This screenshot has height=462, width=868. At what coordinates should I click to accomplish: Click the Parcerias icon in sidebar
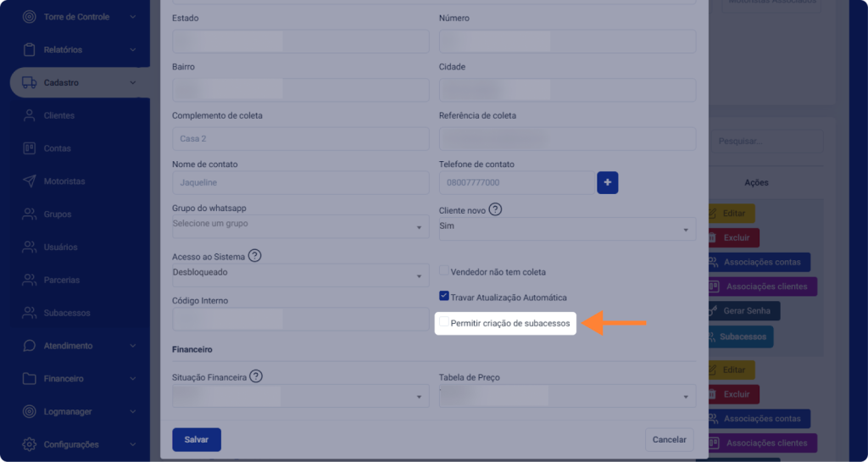(x=29, y=280)
